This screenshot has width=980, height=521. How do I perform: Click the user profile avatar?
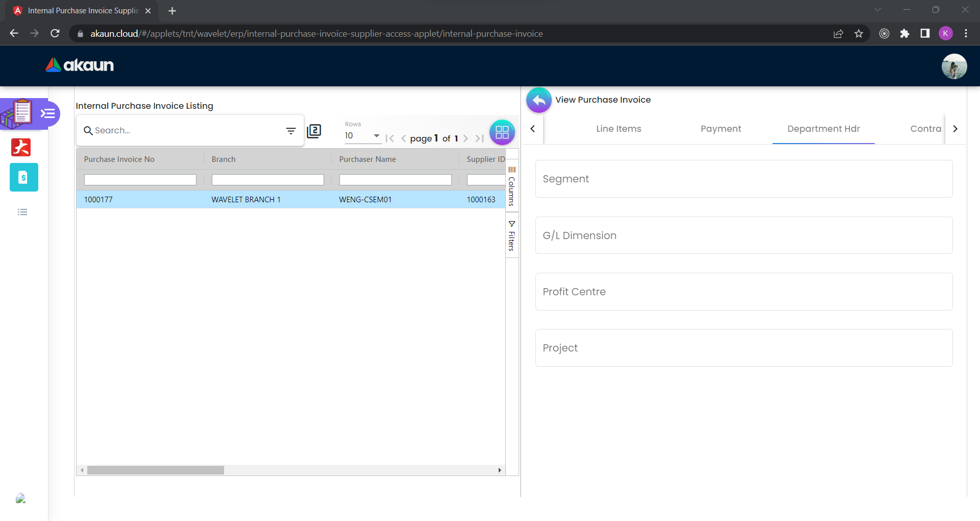953,66
